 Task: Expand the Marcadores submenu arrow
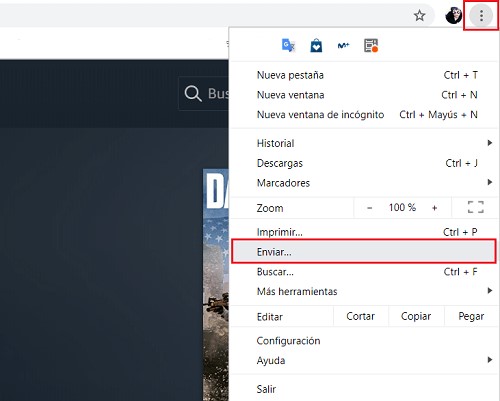click(490, 182)
